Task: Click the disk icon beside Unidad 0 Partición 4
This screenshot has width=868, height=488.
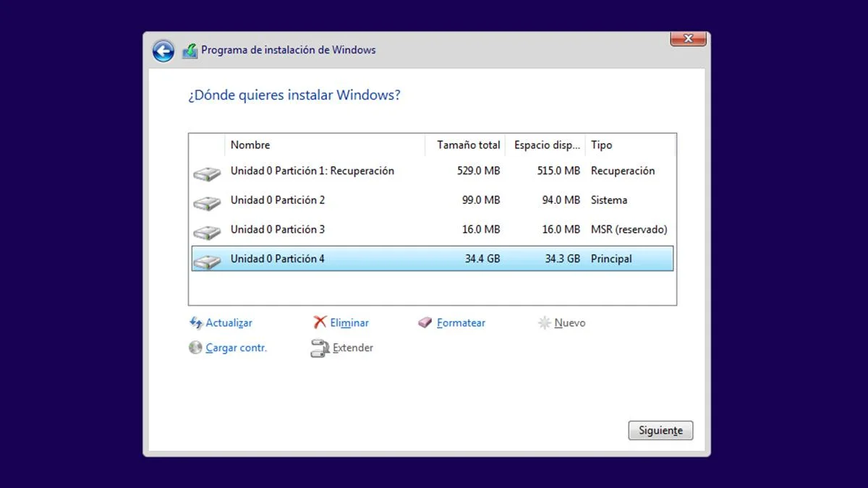Action: [206, 258]
